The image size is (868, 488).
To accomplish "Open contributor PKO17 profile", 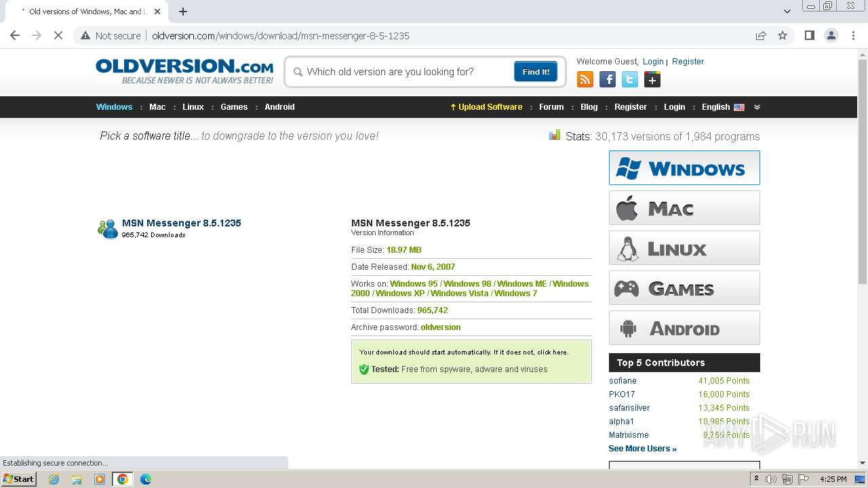I will (x=622, y=394).
